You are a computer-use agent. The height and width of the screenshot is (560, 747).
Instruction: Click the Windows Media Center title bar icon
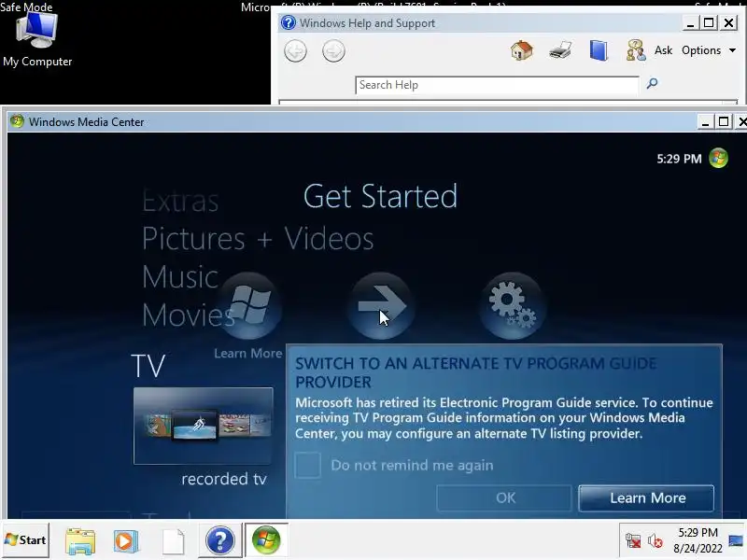[17, 121]
